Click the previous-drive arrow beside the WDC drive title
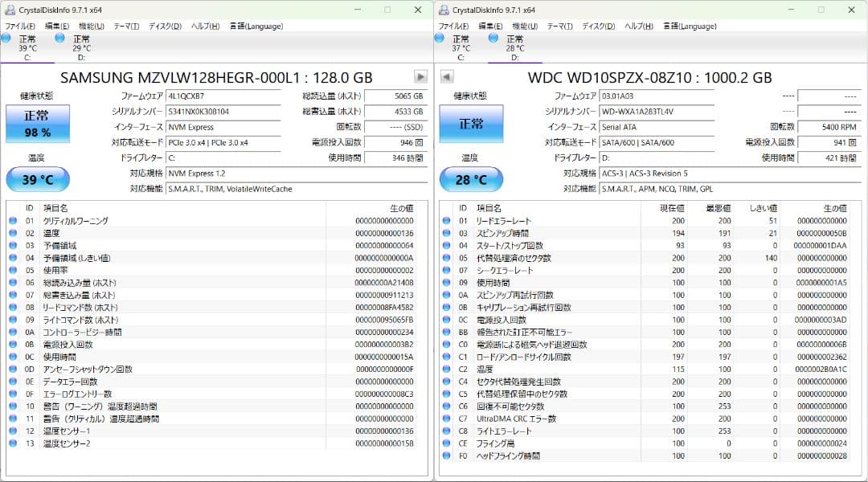868x482 pixels. click(x=445, y=76)
